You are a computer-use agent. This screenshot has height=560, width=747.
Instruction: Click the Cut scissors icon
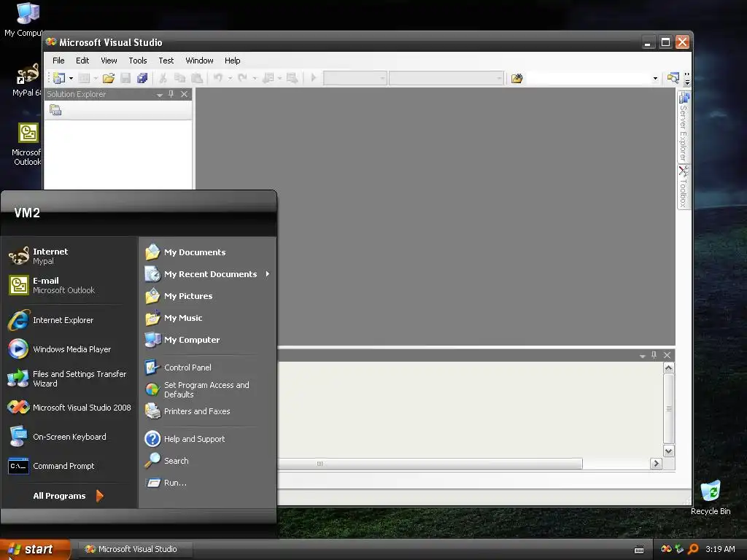(x=163, y=78)
